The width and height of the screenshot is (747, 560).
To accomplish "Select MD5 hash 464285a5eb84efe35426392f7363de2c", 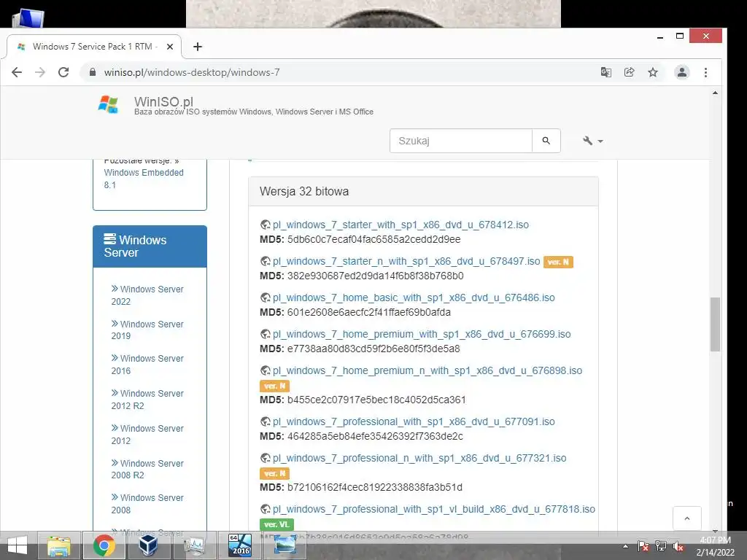I will coord(375,436).
